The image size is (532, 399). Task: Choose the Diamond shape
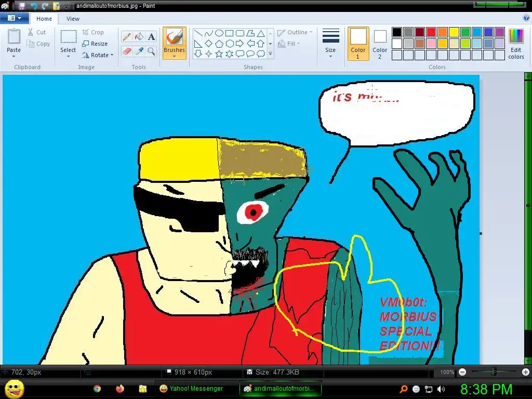click(x=209, y=44)
